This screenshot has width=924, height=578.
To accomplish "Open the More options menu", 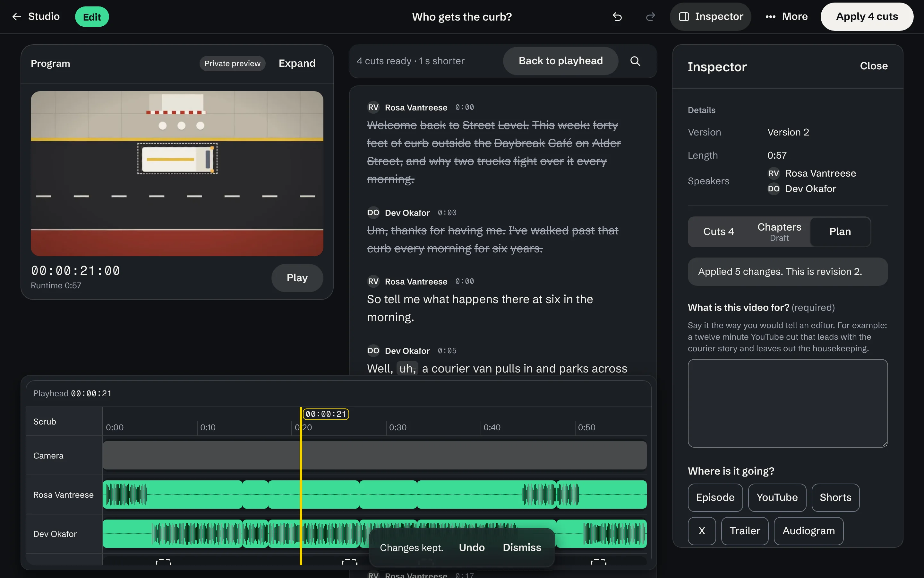I will pyautogui.click(x=787, y=17).
